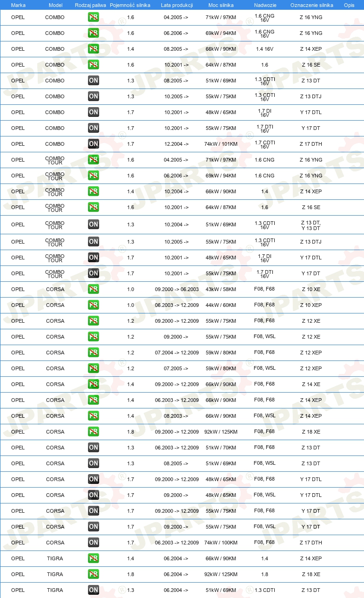Select 'Y 17 DT' engine code in COMBO TOUR row
This screenshot has height=598, width=364.
click(311, 273)
